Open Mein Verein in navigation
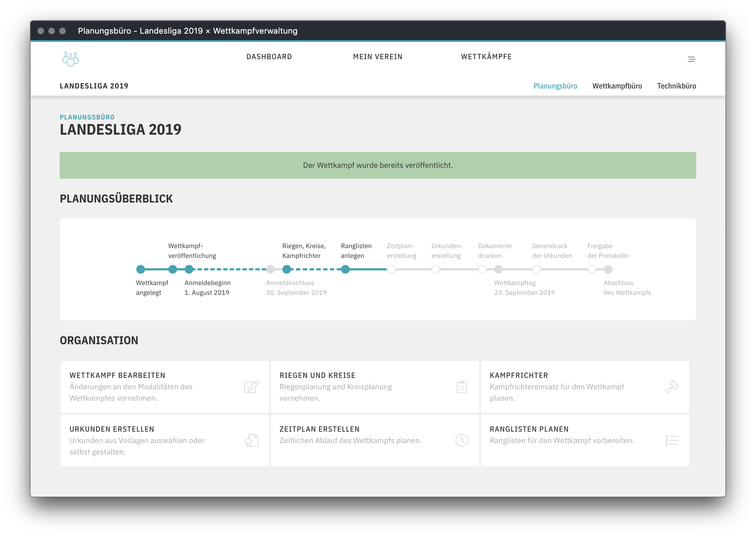Viewport: 756px width, 537px height. coord(378,57)
